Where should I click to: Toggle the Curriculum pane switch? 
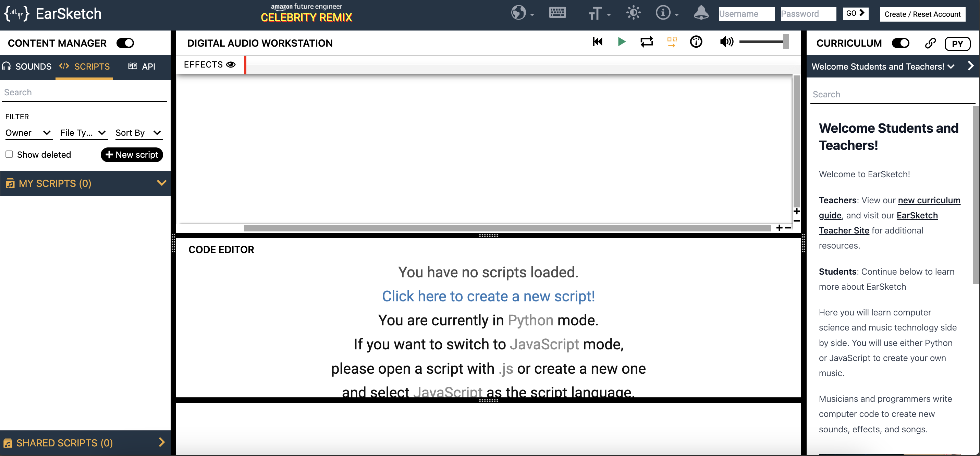pyautogui.click(x=901, y=43)
